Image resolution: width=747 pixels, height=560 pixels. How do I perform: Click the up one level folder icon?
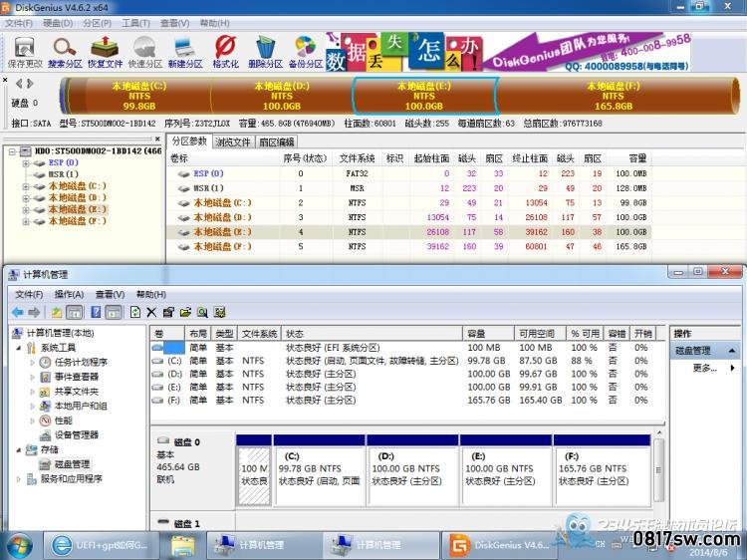pos(57,312)
